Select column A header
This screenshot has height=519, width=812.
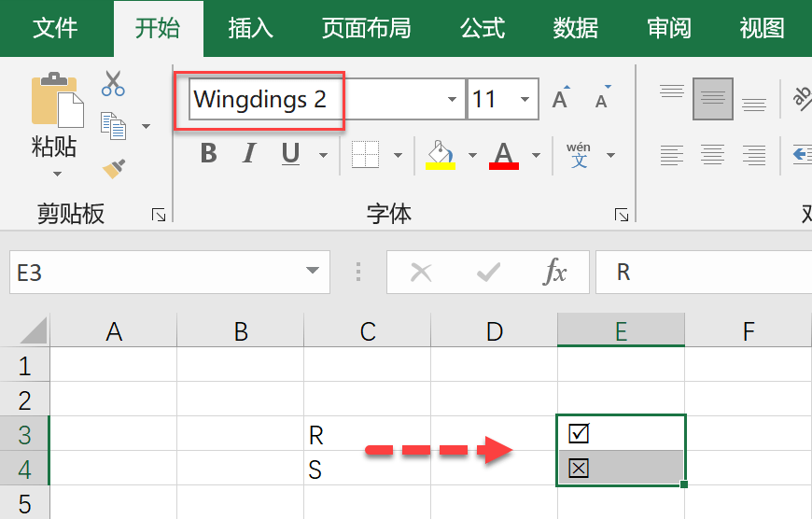click(114, 330)
